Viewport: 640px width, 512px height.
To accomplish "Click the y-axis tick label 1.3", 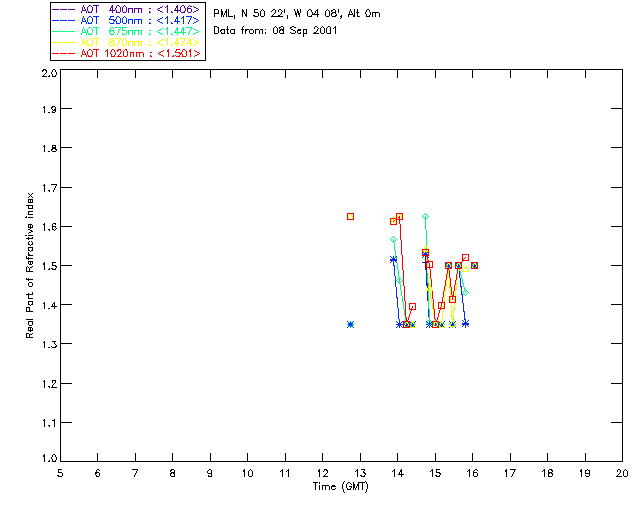I will pos(49,344).
